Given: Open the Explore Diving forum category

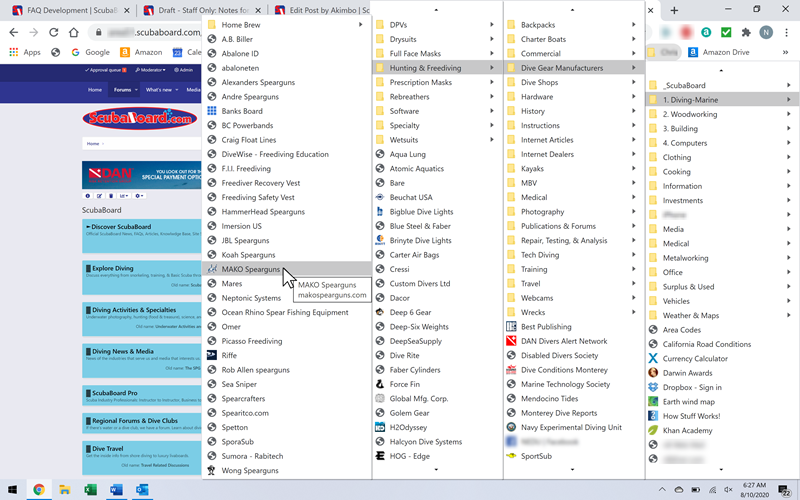Looking at the screenshot, I should (x=113, y=268).
